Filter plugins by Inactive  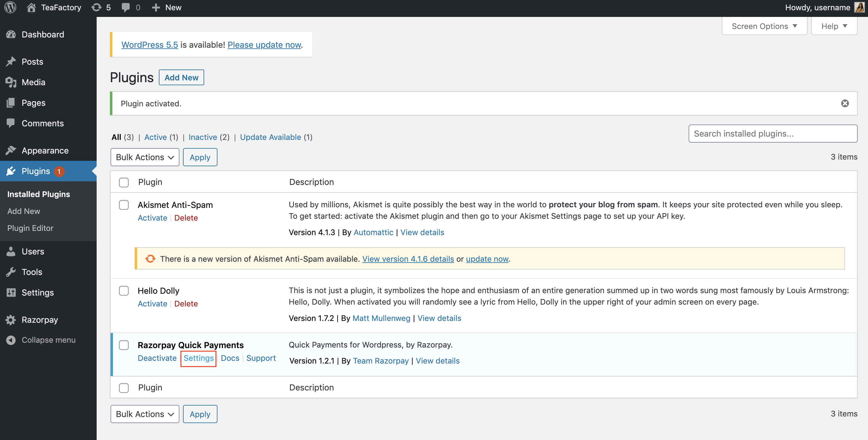click(x=203, y=137)
